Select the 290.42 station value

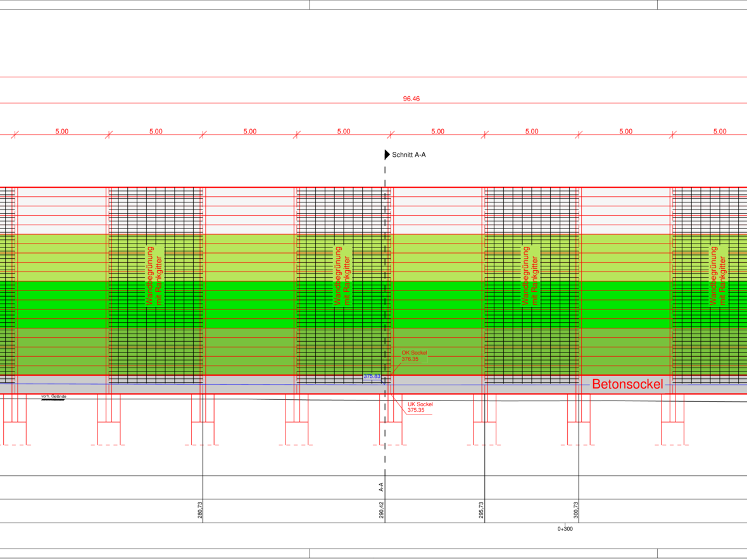point(382,511)
